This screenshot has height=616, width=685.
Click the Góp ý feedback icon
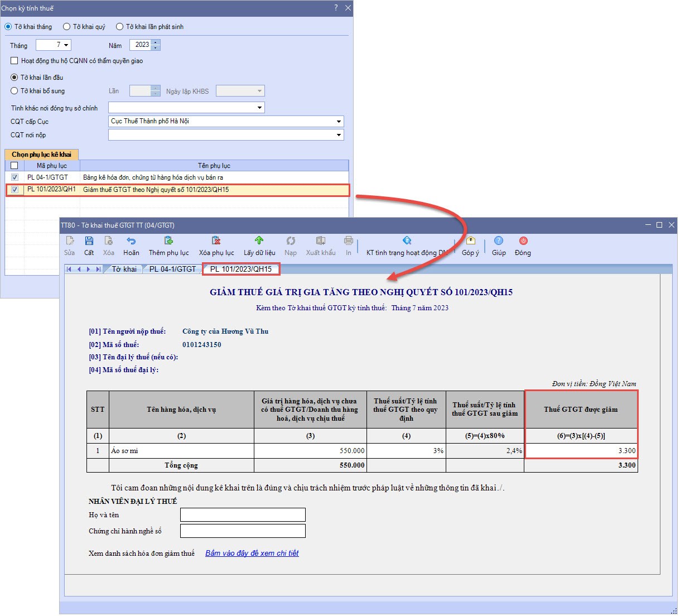[x=470, y=241]
